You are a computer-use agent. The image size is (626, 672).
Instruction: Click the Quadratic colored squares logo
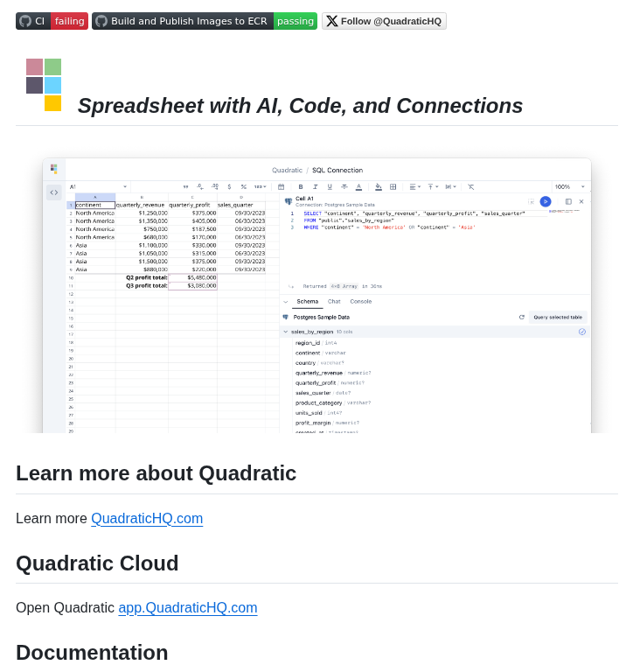[44, 85]
